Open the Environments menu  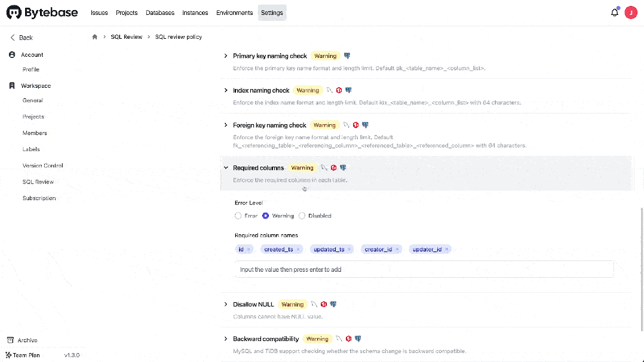pos(235,13)
